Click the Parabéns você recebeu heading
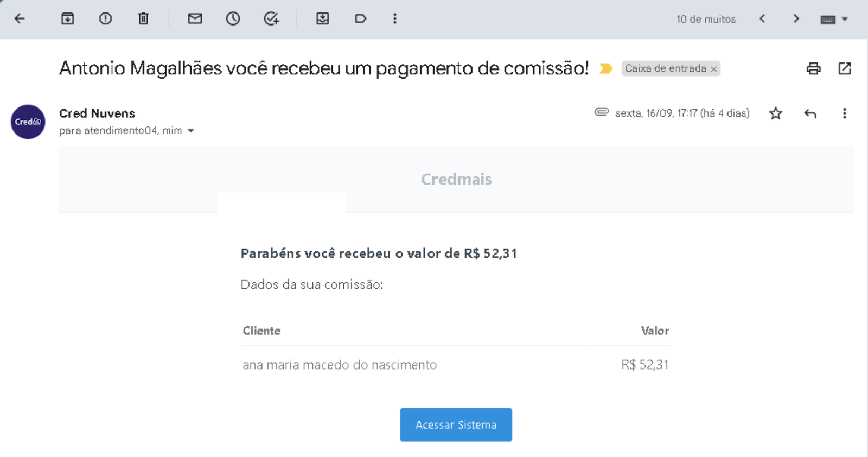The height and width of the screenshot is (457, 868). pos(379,253)
